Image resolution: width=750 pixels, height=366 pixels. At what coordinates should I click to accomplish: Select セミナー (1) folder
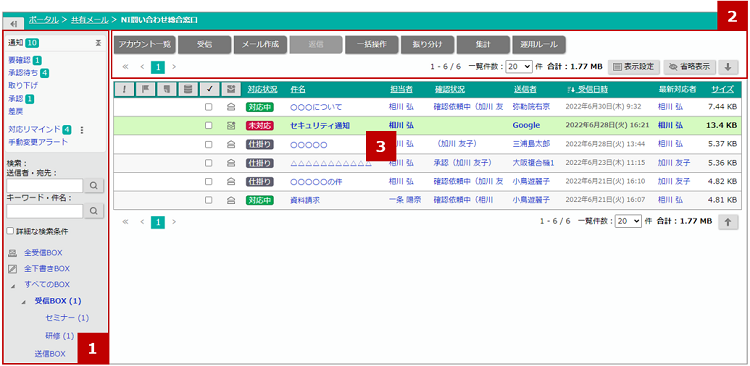(x=67, y=318)
